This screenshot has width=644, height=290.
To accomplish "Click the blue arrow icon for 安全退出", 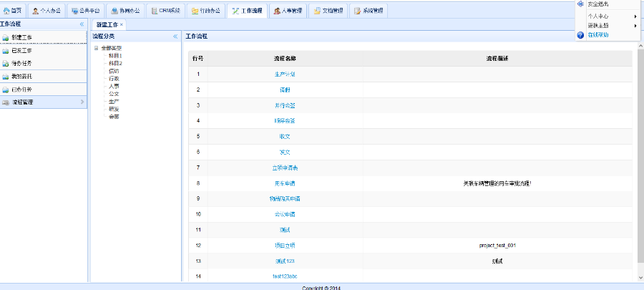I will (580, 4).
